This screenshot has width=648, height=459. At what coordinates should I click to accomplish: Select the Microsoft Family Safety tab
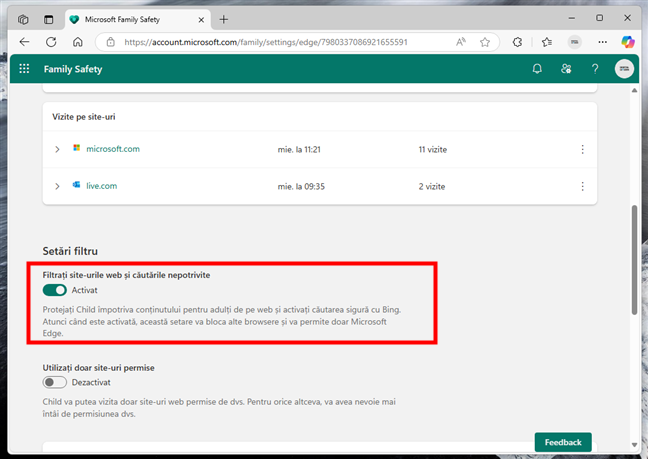pos(138,19)
